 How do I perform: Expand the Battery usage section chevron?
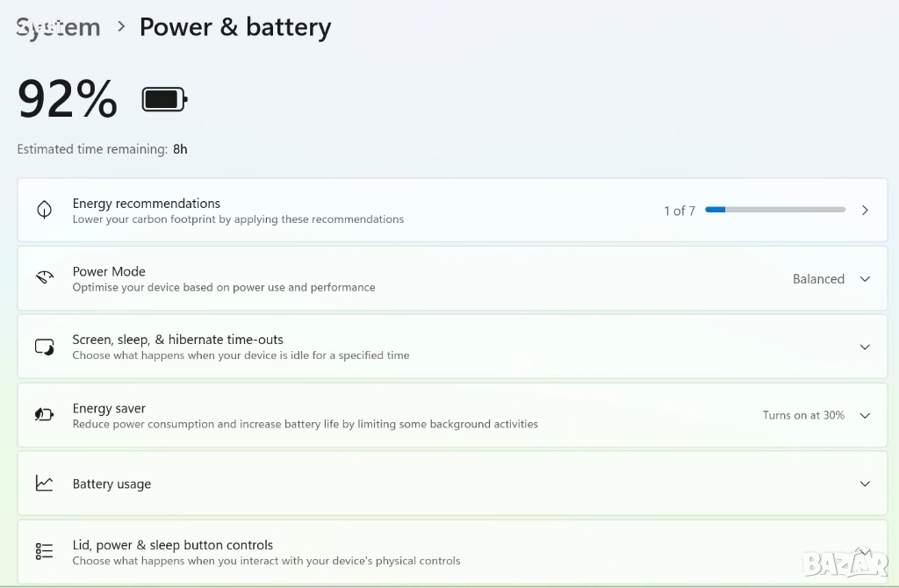point(865,484)
